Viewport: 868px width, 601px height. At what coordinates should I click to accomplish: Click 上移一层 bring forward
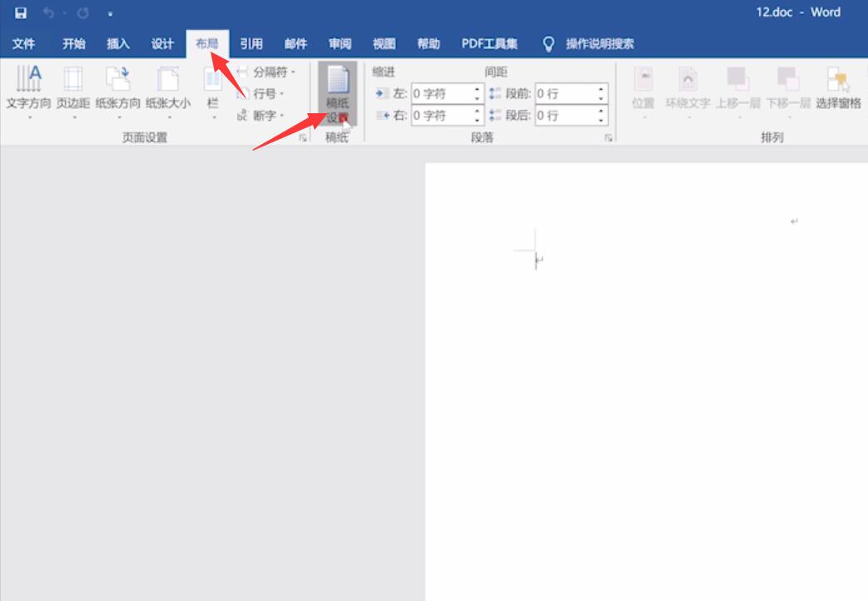738,93
